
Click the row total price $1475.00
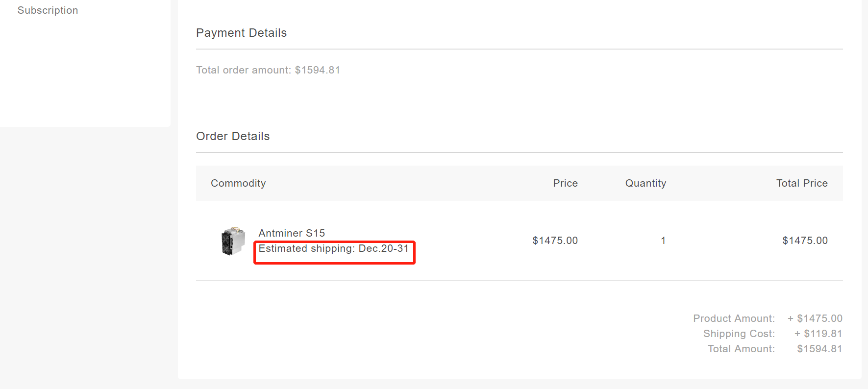[x=805, y=241]
